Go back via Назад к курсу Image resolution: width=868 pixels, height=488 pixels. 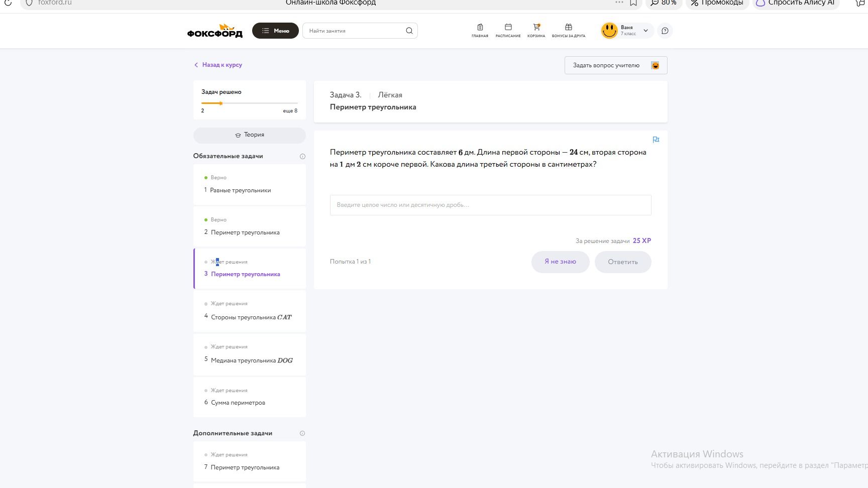(x=218, y=65)
